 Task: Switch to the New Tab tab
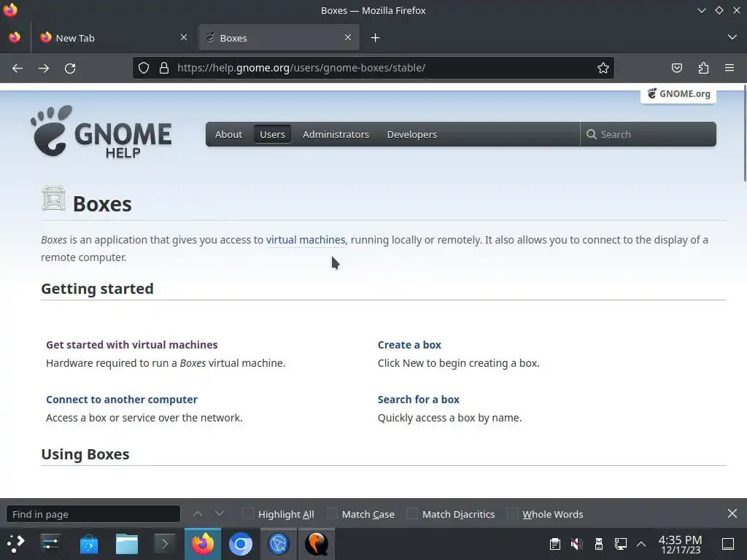click(113, 38)
